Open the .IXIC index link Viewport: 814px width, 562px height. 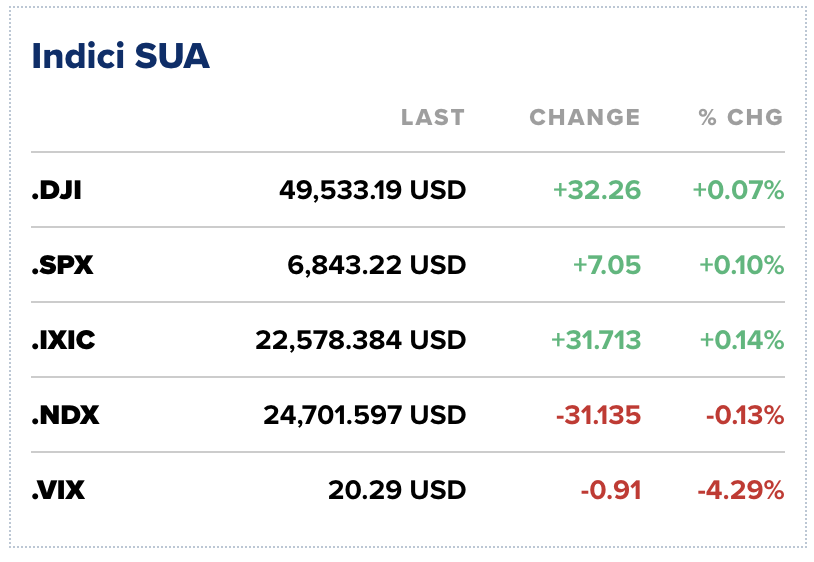point(64,340)
